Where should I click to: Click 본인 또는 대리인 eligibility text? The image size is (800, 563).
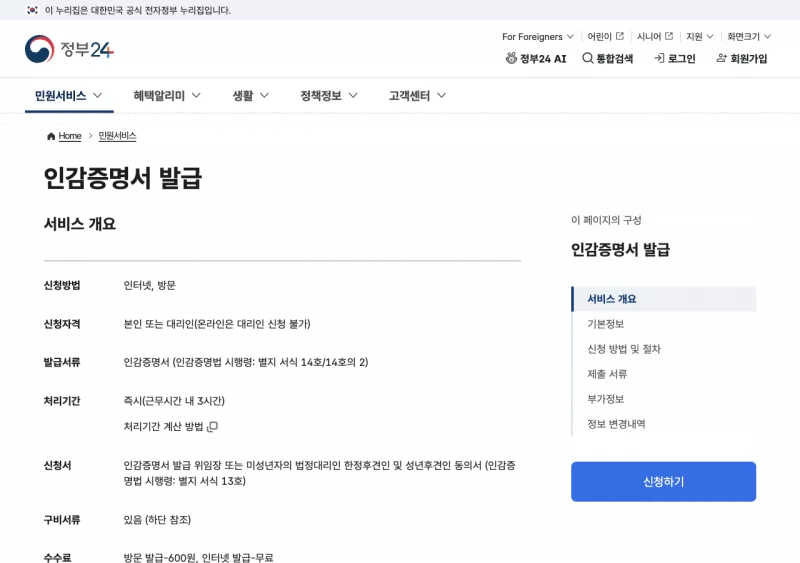click(217, 324)
